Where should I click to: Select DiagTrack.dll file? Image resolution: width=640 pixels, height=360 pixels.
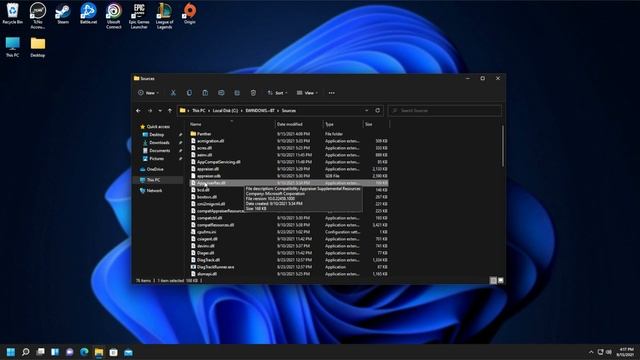click(x=289, y=260)
